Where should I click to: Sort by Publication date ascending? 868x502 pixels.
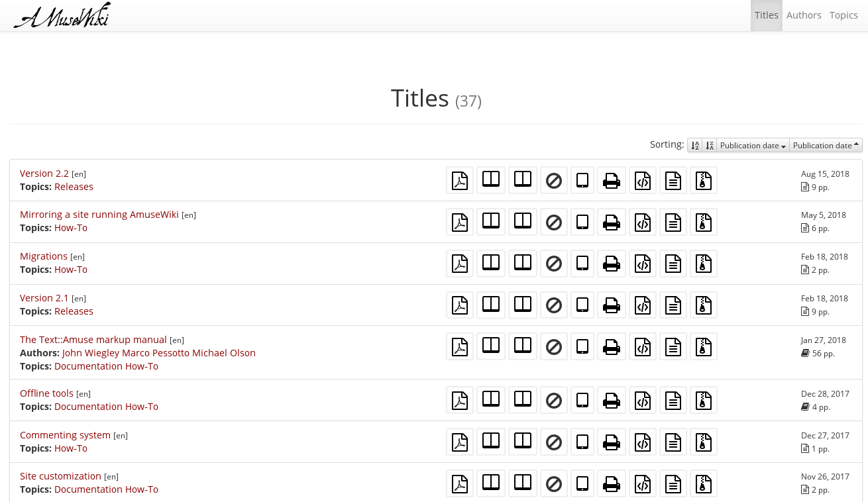(x=826, y=145)
